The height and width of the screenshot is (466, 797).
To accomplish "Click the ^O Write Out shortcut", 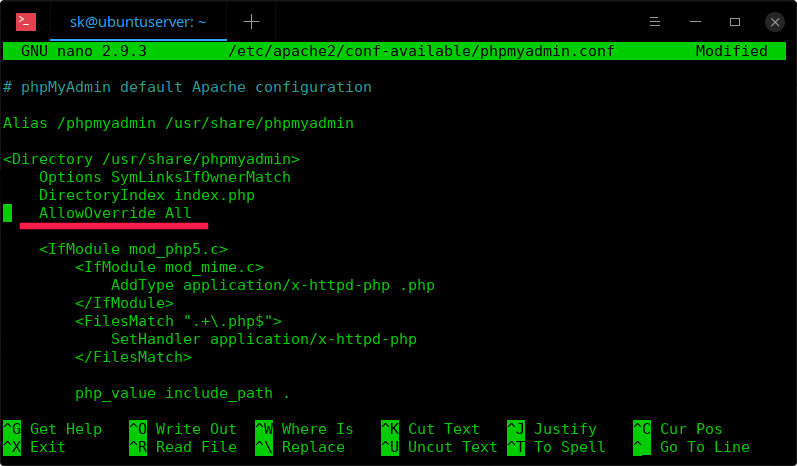I will coord(183,429).
